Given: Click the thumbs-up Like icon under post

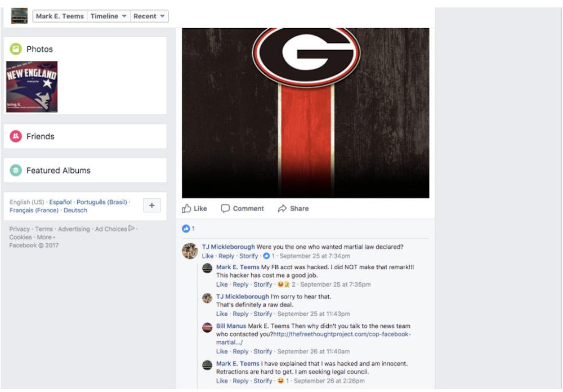Looking at the screenshot, I should (x=187, y=208).
